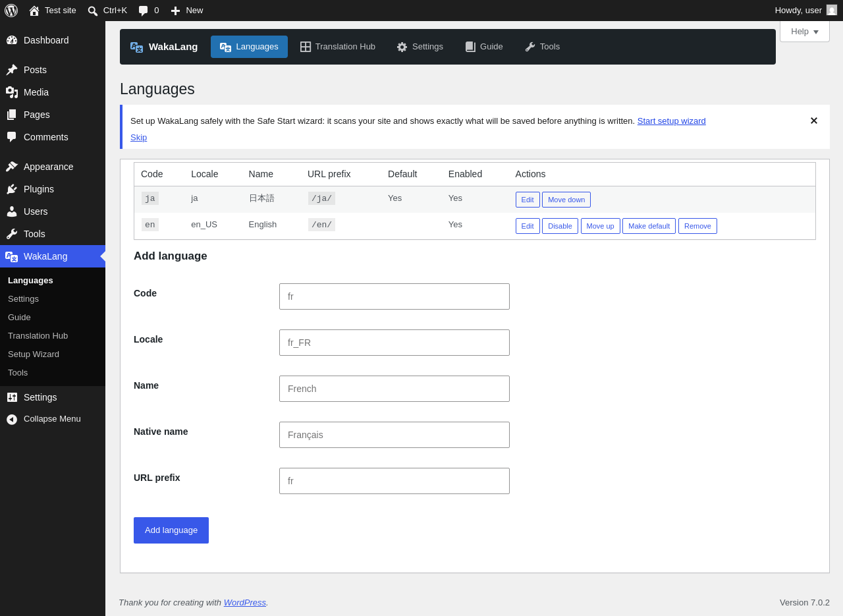
Task: Focus the Name input field
Action: [394, 389]
